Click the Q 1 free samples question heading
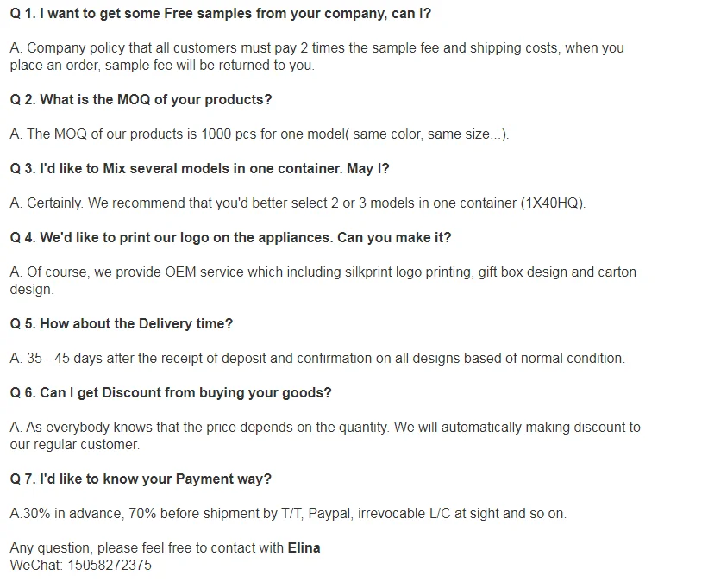The height and width of the screenshot is (588, 708). [221, 14]
